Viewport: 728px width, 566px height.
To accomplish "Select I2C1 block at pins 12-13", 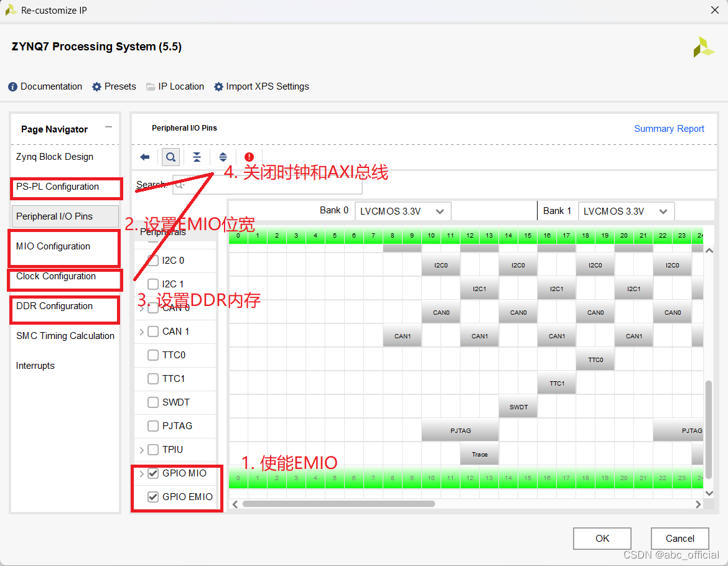I will [480, 288].
